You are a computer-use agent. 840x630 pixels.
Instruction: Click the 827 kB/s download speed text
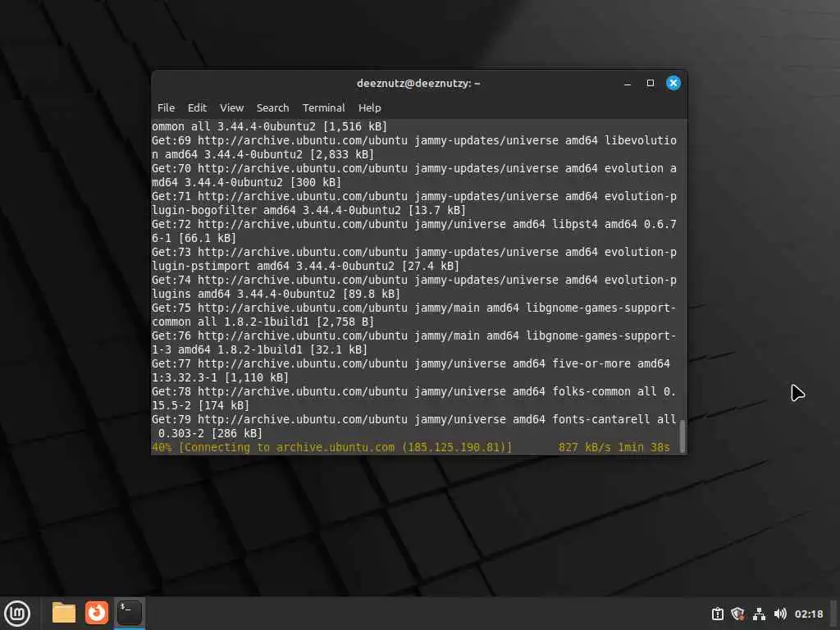pyautogui.click(x=584, y=447)
